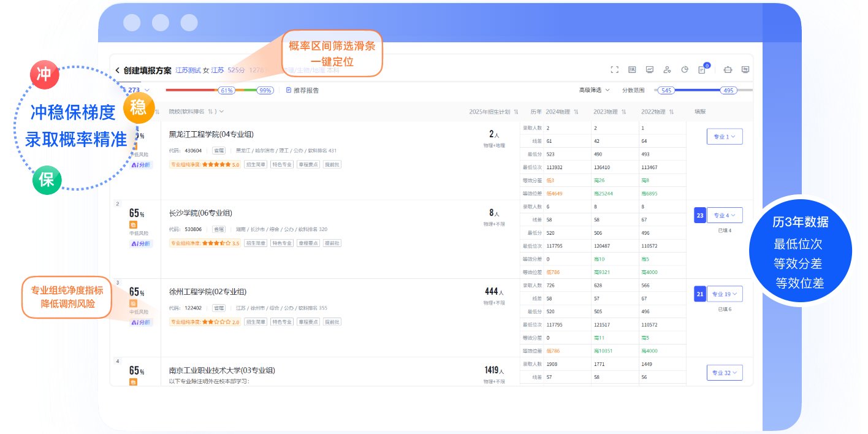
Task: Expand the 专业 19 dropdown for 徐州工程学院
Action: coord(725,294)
